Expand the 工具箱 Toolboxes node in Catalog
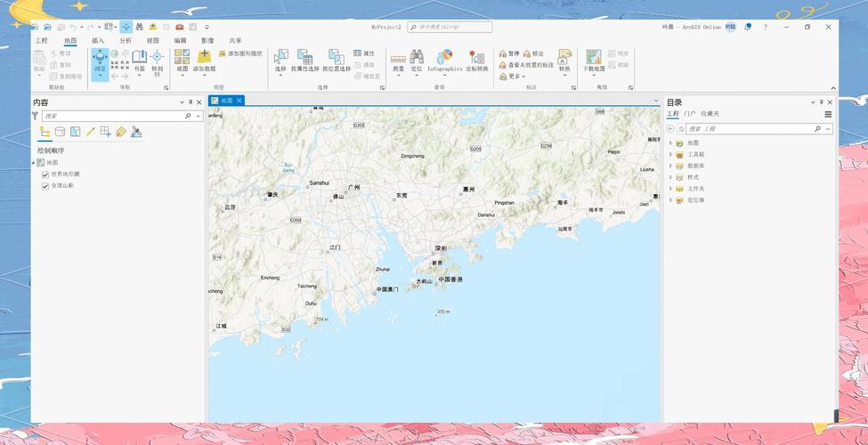The width and height of the screenshot is (868, 445). [x=670, y=155]
